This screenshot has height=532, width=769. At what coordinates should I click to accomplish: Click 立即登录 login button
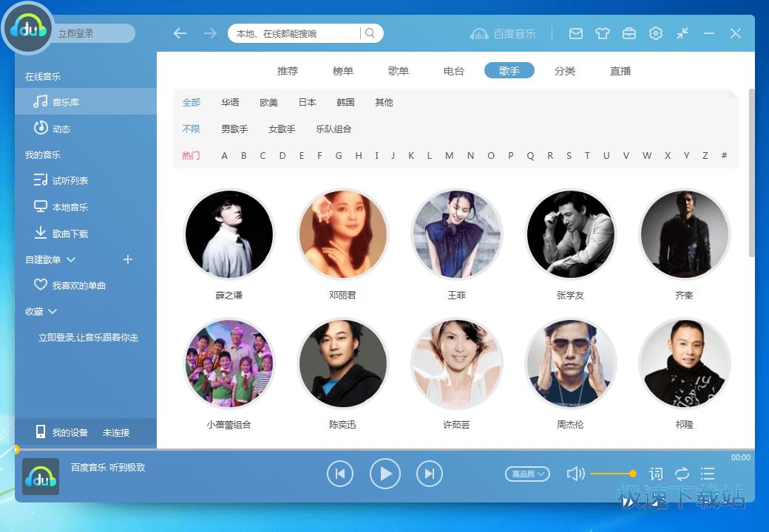coord(76,33)
